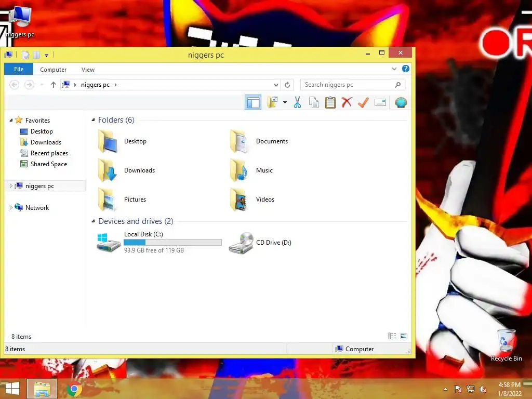This screenshot has width=532, height=399.
Task: Click the orange checkmark Properties icon
Action: tap(363, 102)
